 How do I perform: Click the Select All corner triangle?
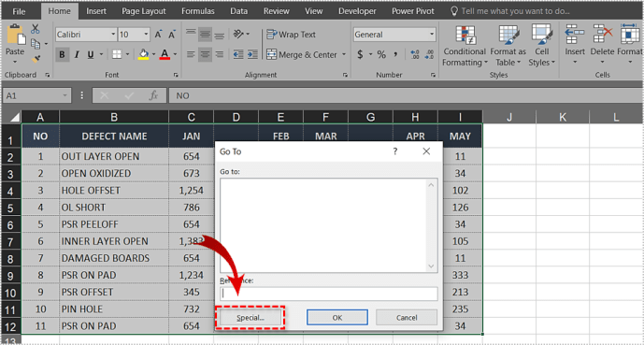click(15, 118)
